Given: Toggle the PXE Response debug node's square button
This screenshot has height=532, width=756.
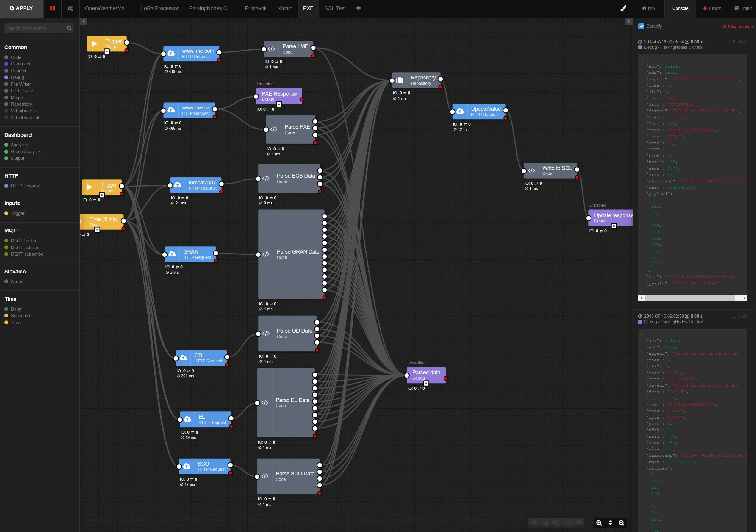Looking at the screenshot, I should click(279, 104).
